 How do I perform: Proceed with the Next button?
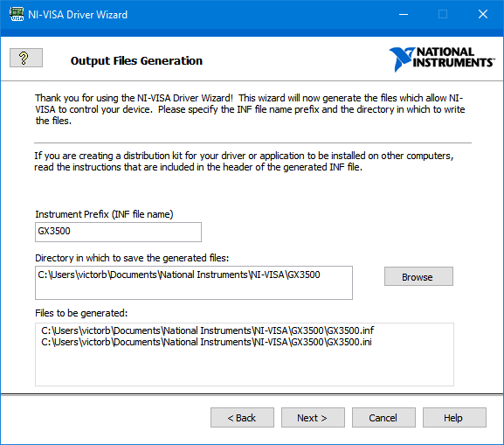point(313,418)
